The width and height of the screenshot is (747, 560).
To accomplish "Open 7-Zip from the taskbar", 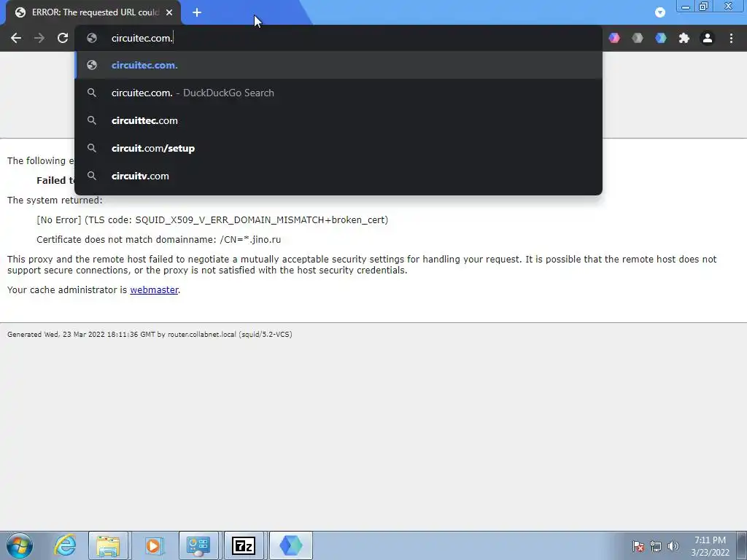I will pyautogui.click(x=244, y=545).
